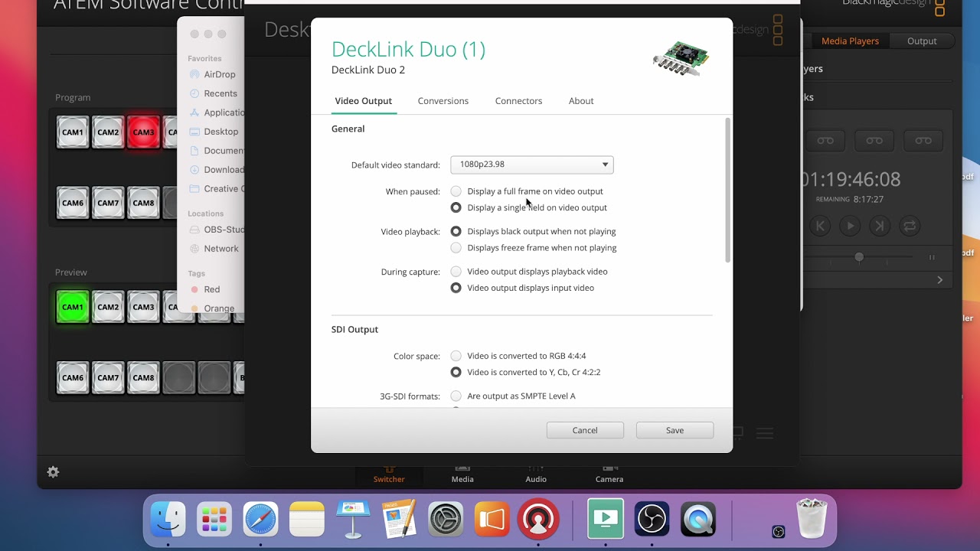
Task: Open the About tab
Action: pyautogui.click(x=581, y=101)
